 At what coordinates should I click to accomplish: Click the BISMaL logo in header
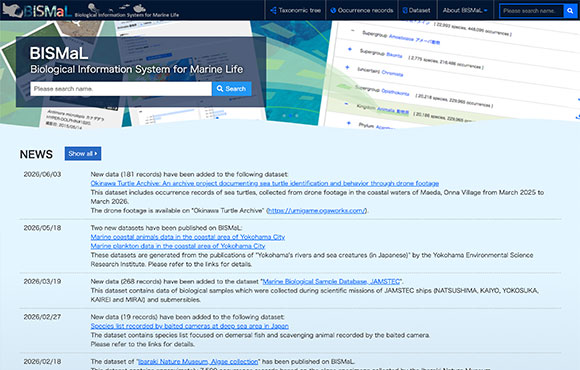[x=91, y=10]
